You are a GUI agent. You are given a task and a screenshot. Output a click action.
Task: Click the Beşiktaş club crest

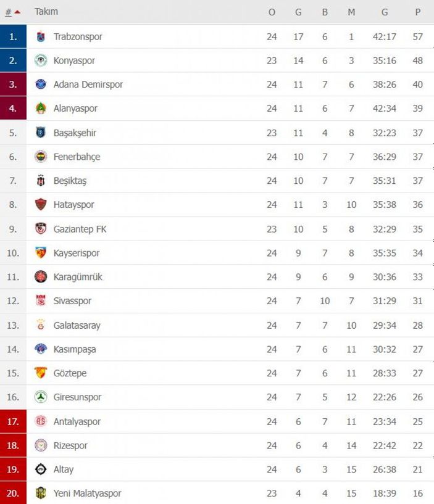41,181
